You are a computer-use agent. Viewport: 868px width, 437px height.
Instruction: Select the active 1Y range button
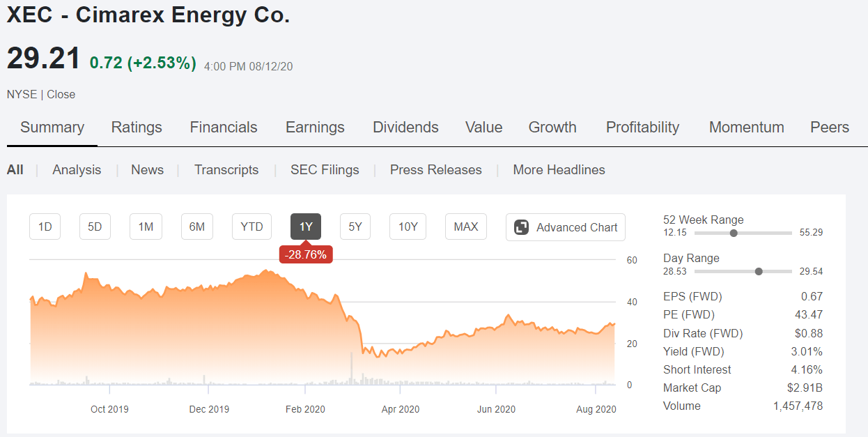[306, 227]
